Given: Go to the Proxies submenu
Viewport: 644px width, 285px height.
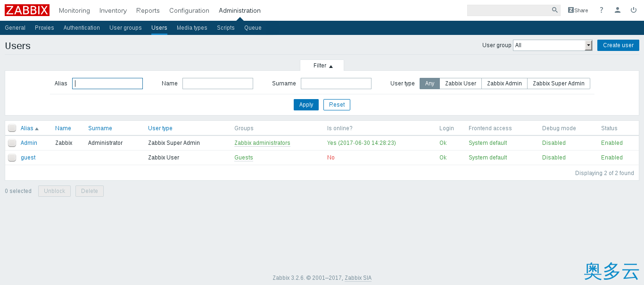Looking at the screenshot, I should point(44,28).
